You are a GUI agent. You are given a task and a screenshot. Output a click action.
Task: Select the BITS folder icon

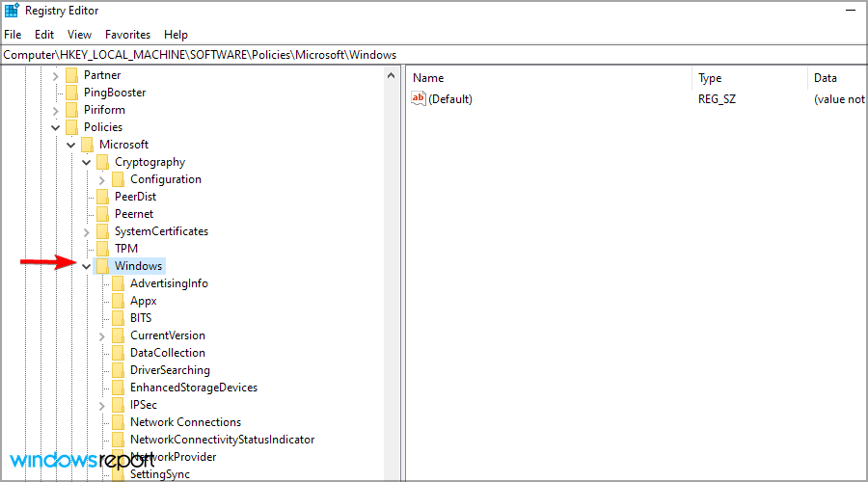click(x=119, y=318)
